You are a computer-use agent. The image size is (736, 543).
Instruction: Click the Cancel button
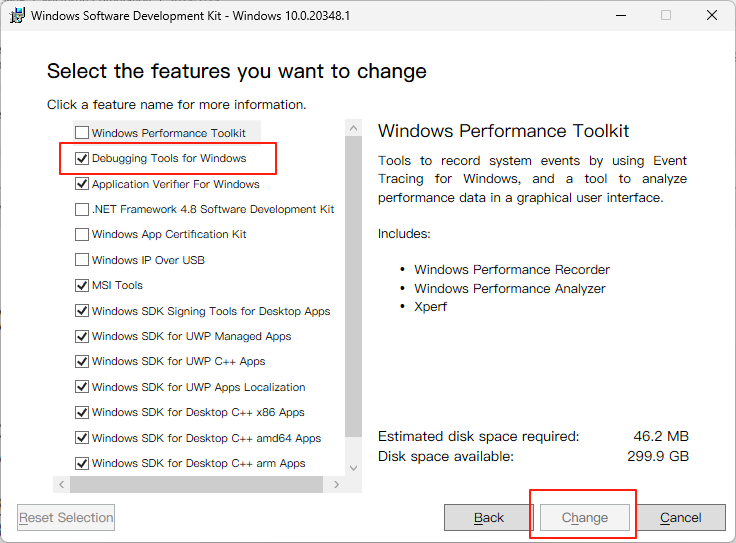click(x=680, y=517)
